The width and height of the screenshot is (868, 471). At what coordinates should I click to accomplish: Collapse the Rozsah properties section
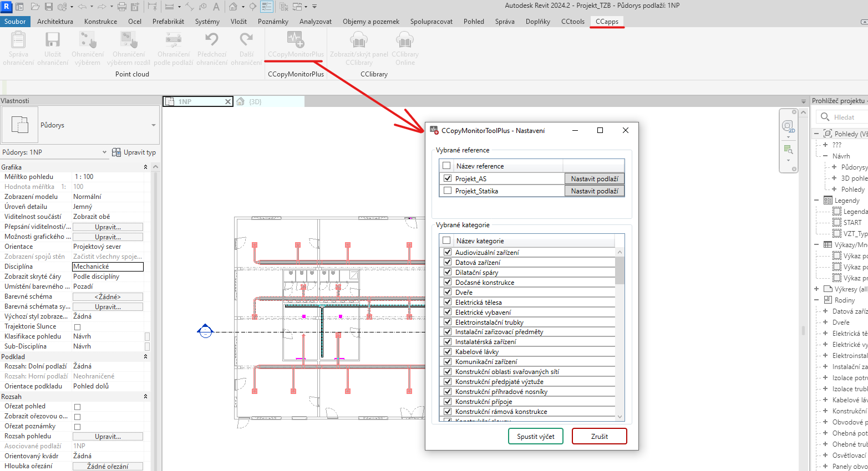(146, 396)
